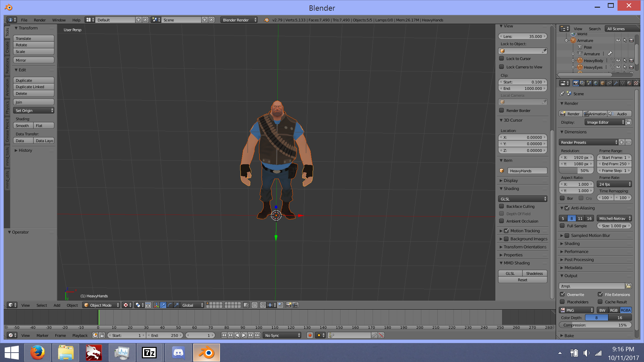Open the Texture properties tab (checker icon)
Image resolution: width=644 pixels, height=362 pixels.
(636, 83)
